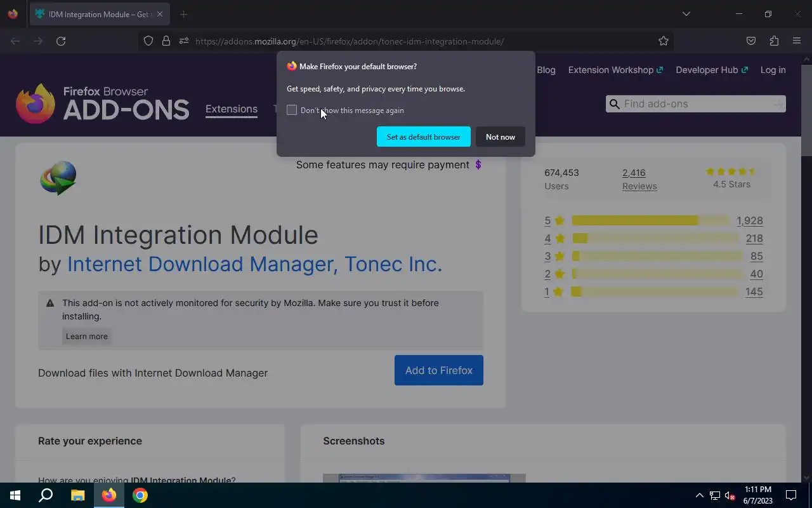Open Google Chrome from taskbar
This screenshot has width=812, height=508.
(140, 495)
